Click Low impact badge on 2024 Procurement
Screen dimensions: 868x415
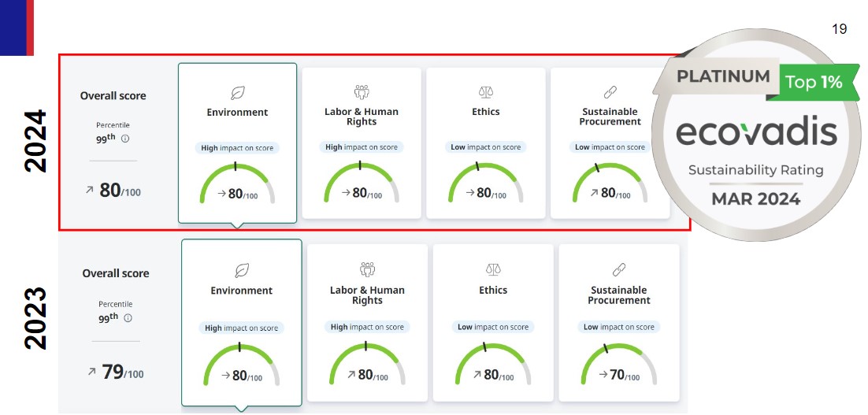tap(610, 147)
